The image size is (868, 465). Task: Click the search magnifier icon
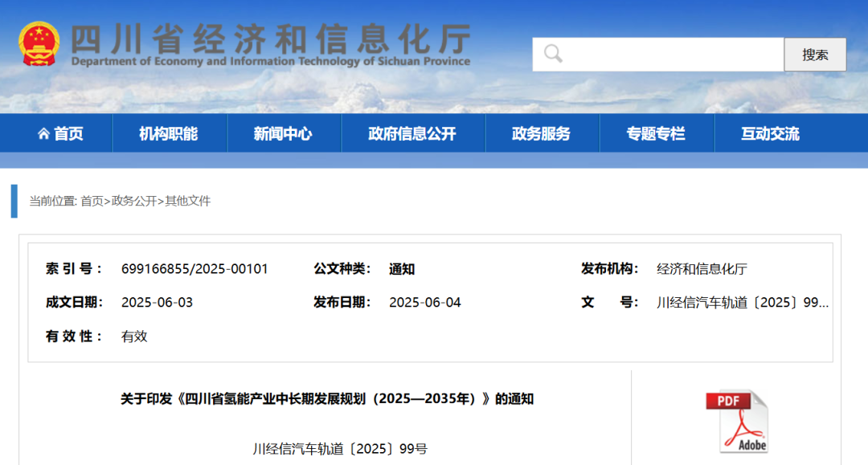coord(552,54)
